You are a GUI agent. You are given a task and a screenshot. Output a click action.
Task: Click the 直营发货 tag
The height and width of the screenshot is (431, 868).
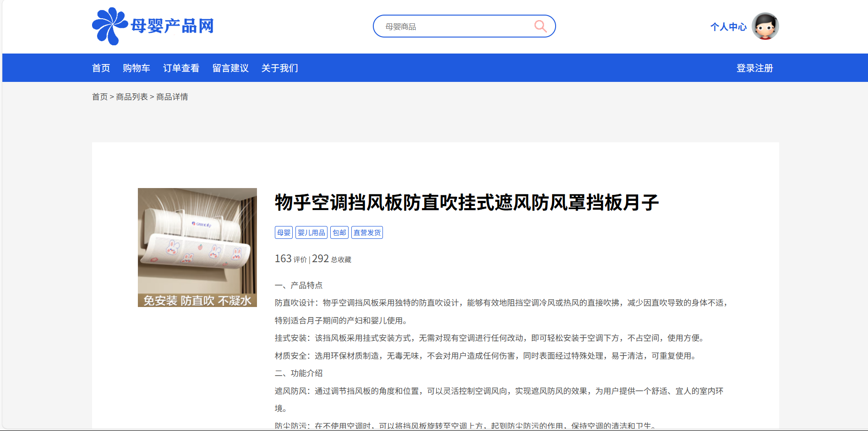coord(367,232)
